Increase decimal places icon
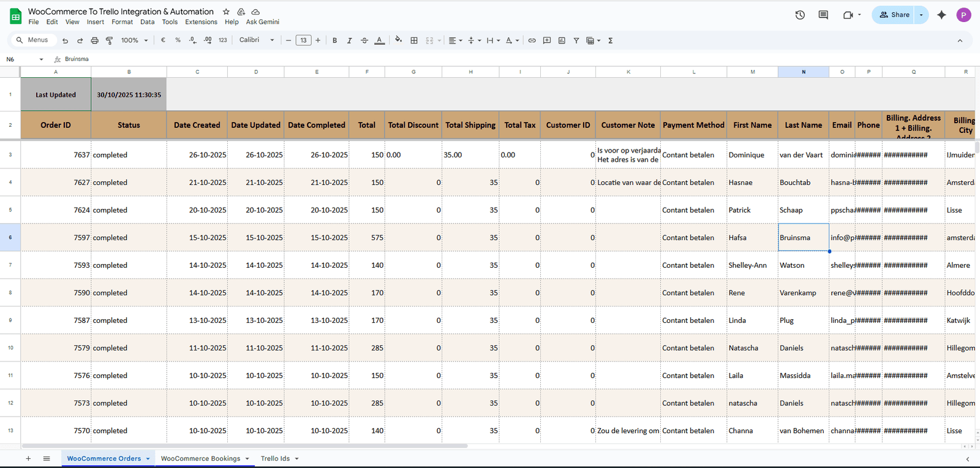This screenshot has width=980, height=468. (x=208, y=40)
